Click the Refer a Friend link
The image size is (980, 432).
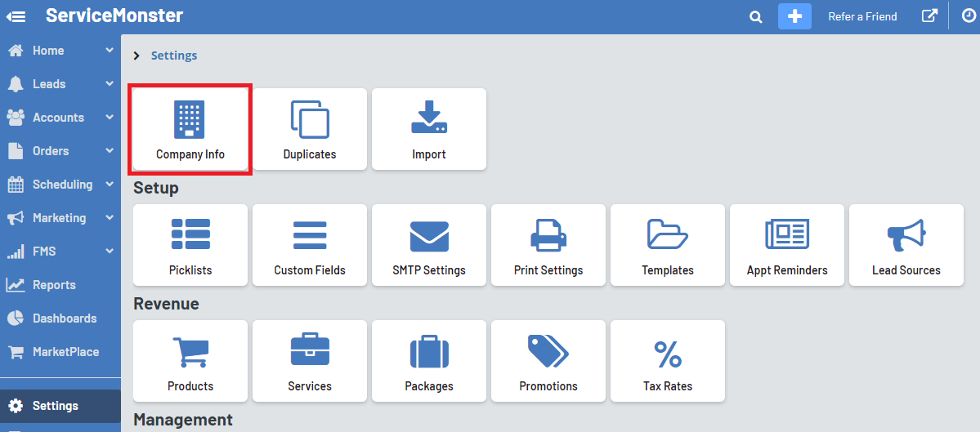862,16
